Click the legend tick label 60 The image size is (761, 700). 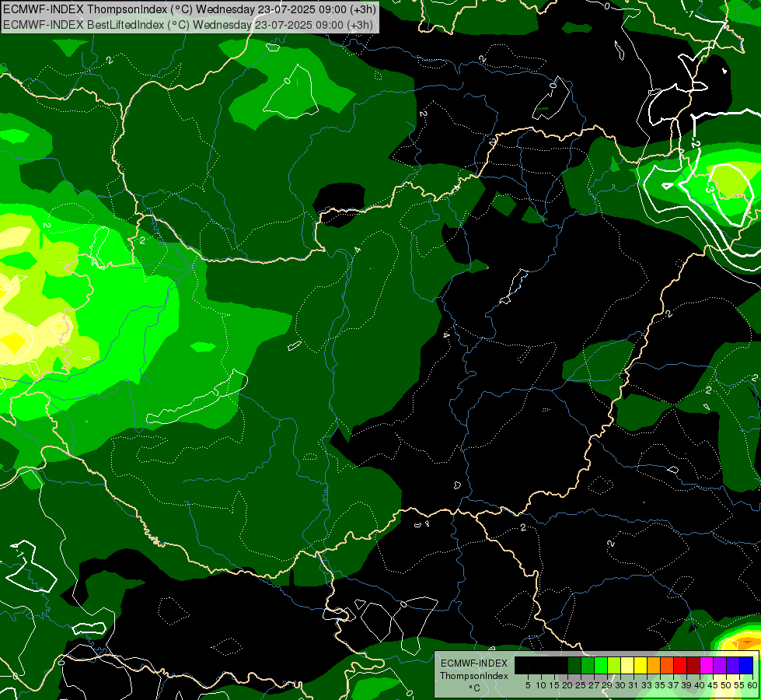pyautogui.click(x=752, y=685)
